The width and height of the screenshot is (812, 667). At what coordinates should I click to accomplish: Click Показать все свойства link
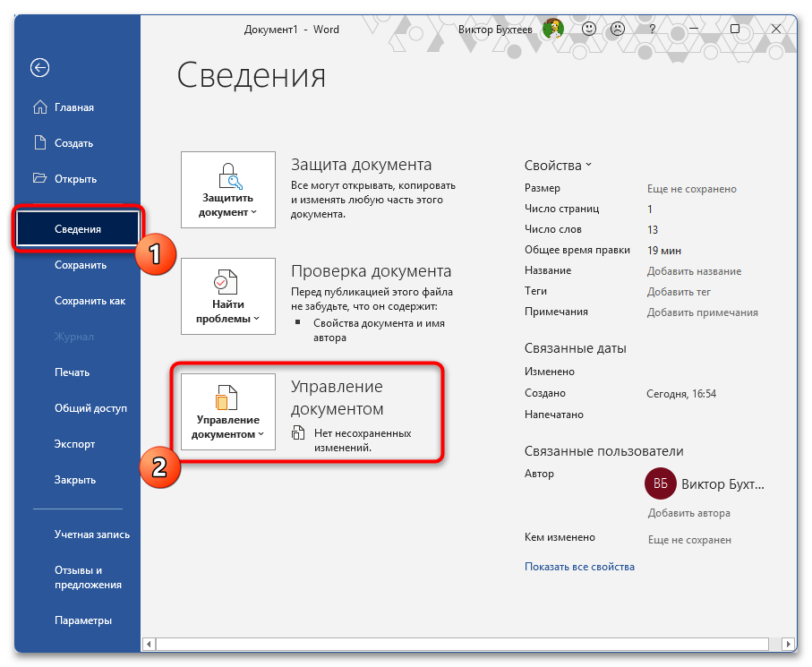579,567
